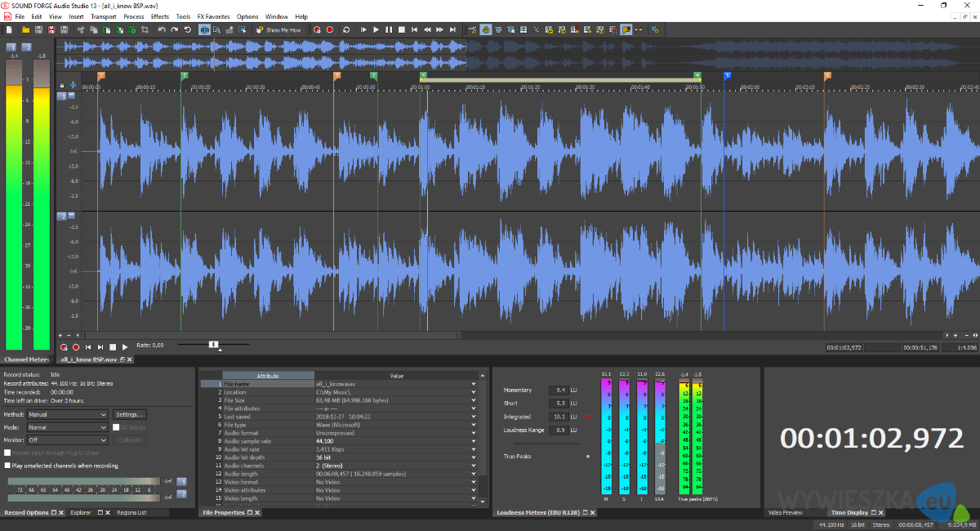
Task: Check Monitor input through Plug-In Chain
Action: [7, 453]
